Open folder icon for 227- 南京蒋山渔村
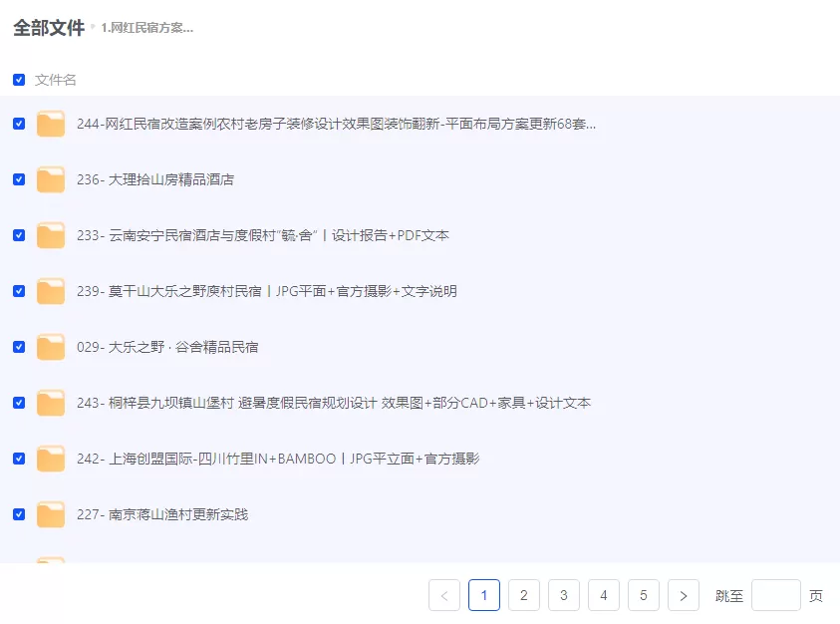840x624 pixels. pos(51,514)
